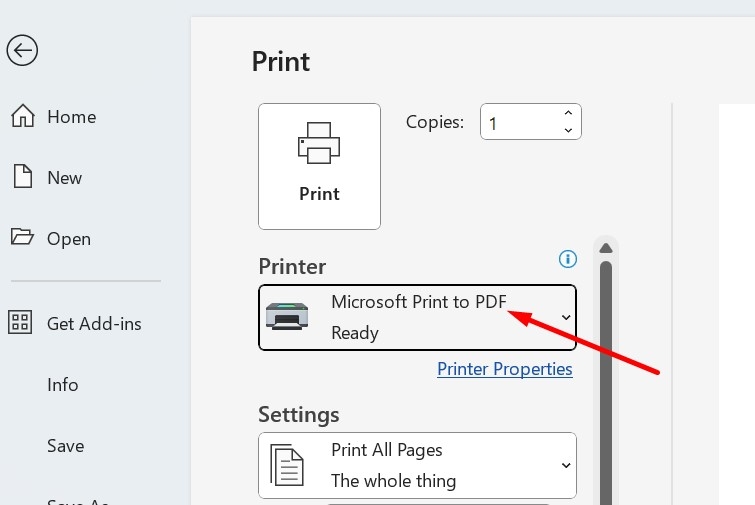This screenshot has width=755, height=505.
Task: Open the Printer Properties link
Action: point(505,369)
